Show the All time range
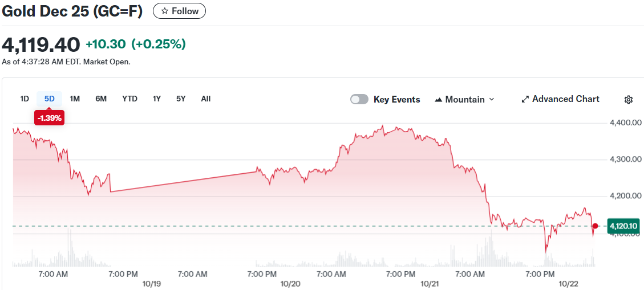This screenshot has width=644, height=290. (206, 99)
